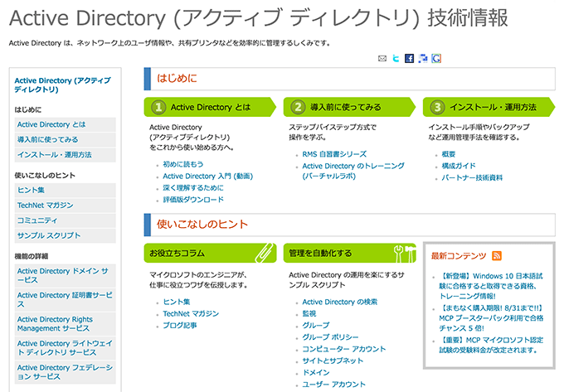Open the 'Active Directory の検索' link

[340, 302]
